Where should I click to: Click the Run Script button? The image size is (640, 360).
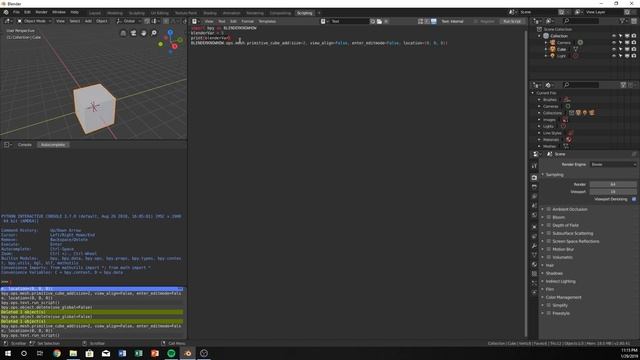coord(511,21)
